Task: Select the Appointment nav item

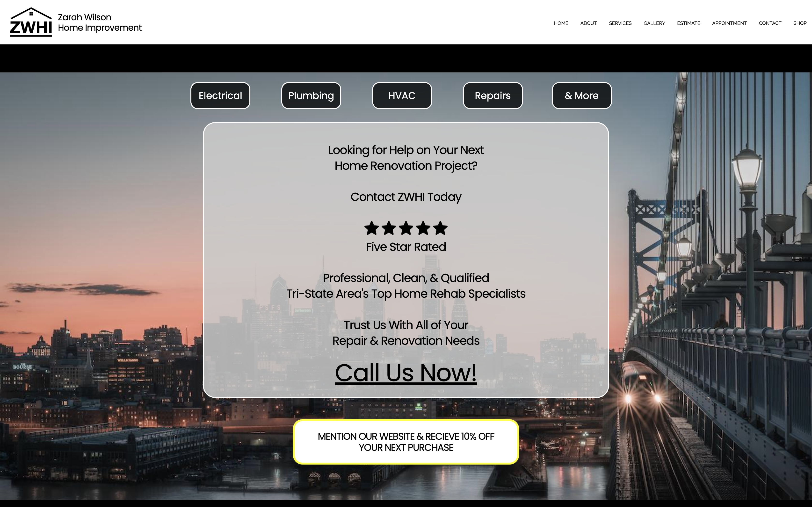Action: [729, 23]
